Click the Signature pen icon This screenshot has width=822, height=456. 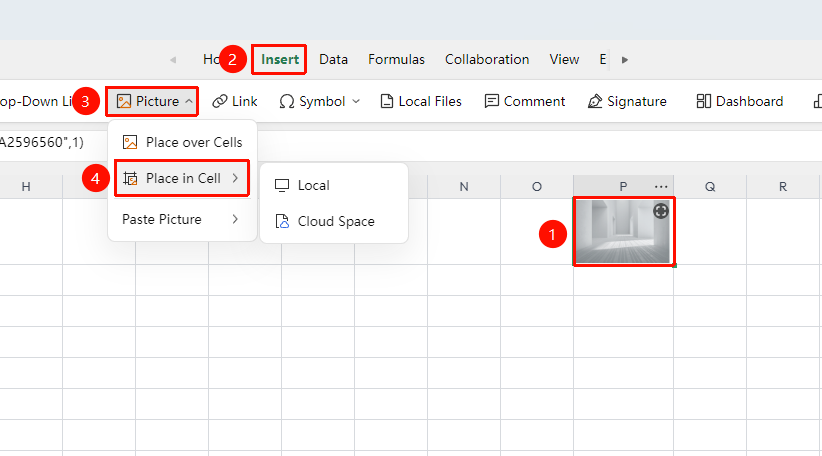click(595, 101)
